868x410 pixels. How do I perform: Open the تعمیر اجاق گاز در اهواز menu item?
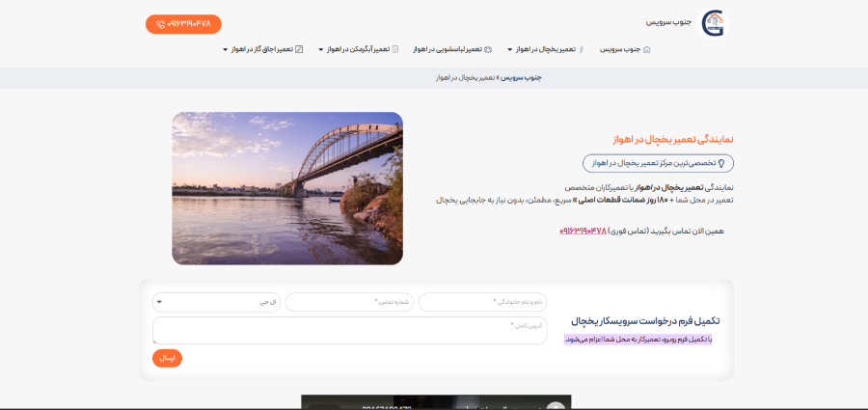[262, 49]
